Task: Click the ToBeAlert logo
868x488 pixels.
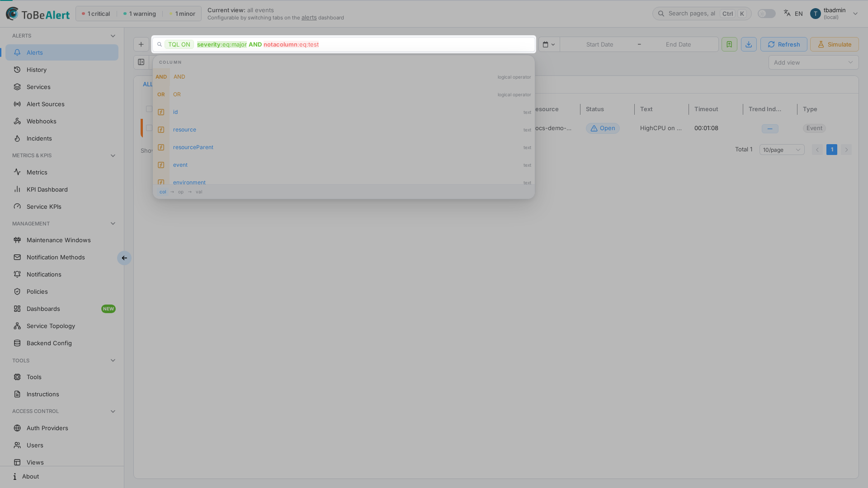Action: point(38,14)
